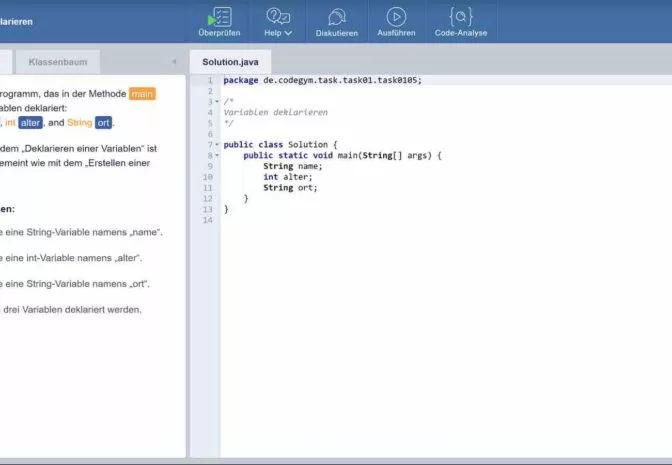Image resolution: width=672 pixels, height=465 pixels.
Task: Expand the Help dropdown chevron
Action: [x=288, y=33]
